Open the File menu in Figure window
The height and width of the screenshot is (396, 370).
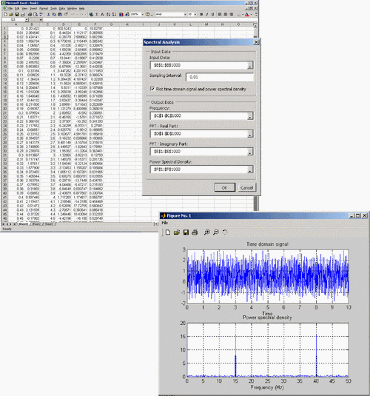click(164, 223)
